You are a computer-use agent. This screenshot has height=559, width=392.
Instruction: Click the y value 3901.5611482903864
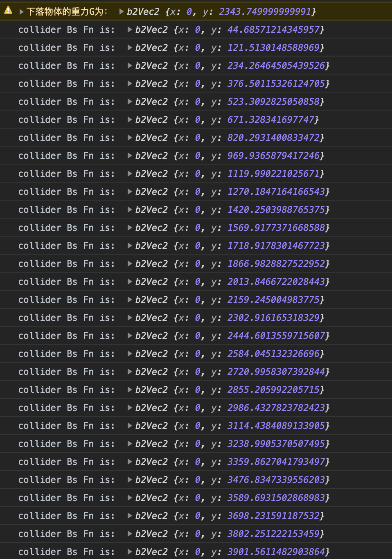click(x=276, y=552)
